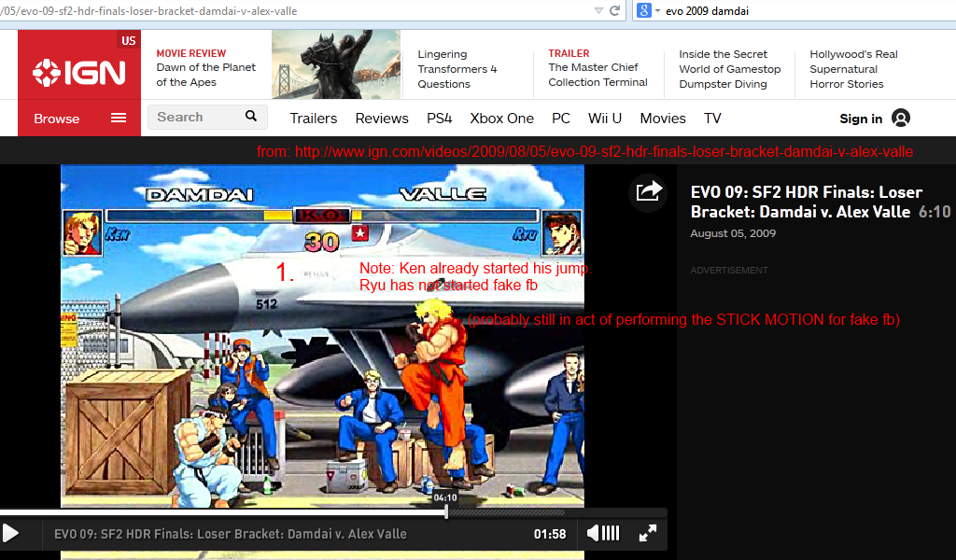956x560 pixels.
Task: Open the Wii U section
Action: pyautogui.click(x=605, y=119)
